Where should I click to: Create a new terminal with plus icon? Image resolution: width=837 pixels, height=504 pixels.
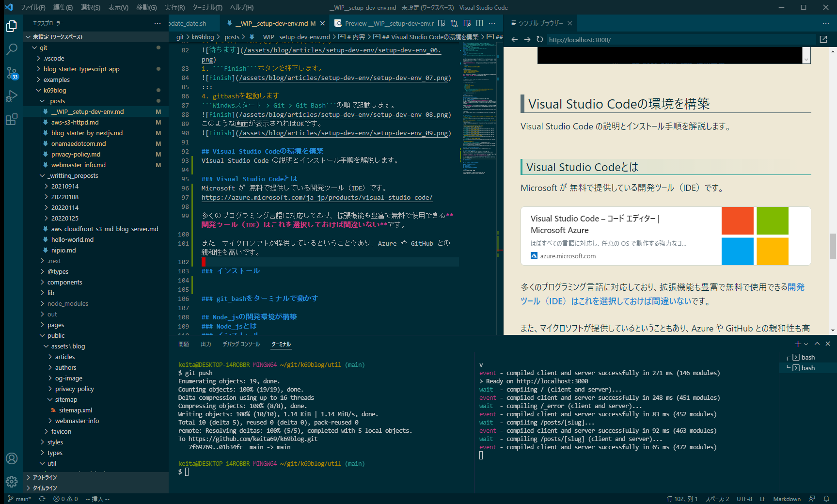tap(798, 344)
